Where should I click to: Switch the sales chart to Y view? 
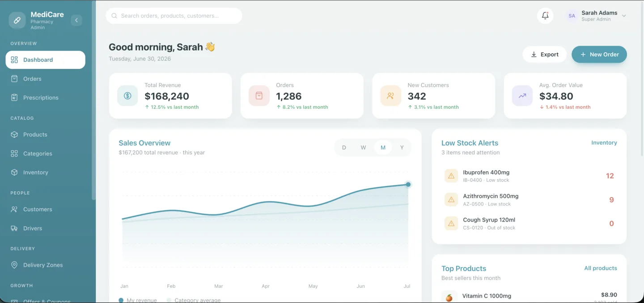[402, 147]
